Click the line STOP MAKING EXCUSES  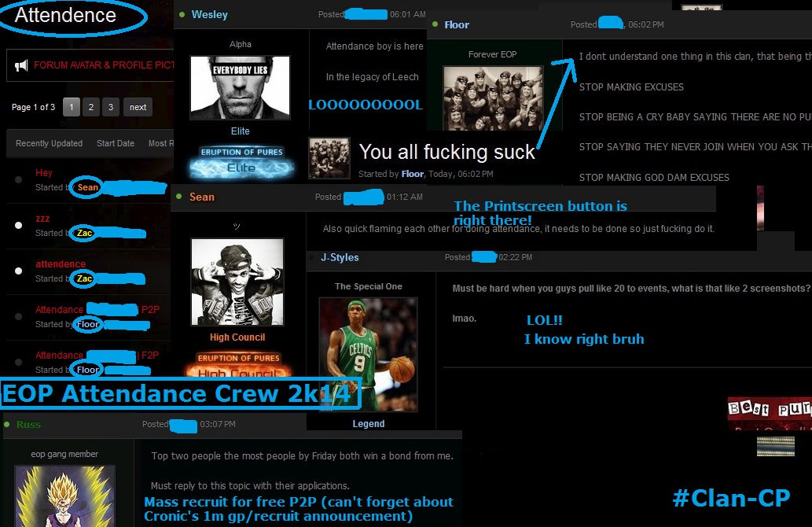(x=631, y=87)
